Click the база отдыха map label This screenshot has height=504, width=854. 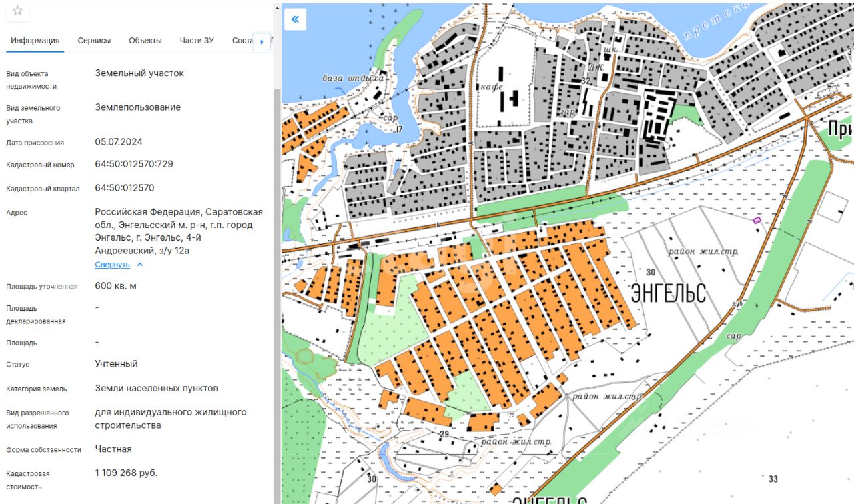pyautogui.click(x=354, y=78)
